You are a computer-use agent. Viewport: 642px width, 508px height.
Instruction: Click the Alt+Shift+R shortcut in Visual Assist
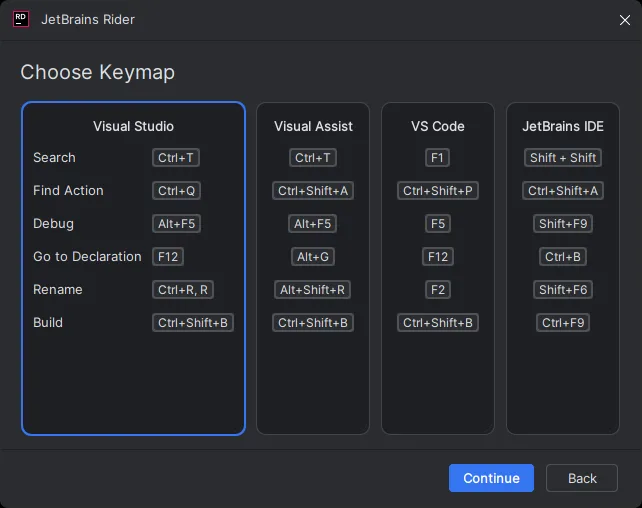pyautogui.click(x=313, y=290)
